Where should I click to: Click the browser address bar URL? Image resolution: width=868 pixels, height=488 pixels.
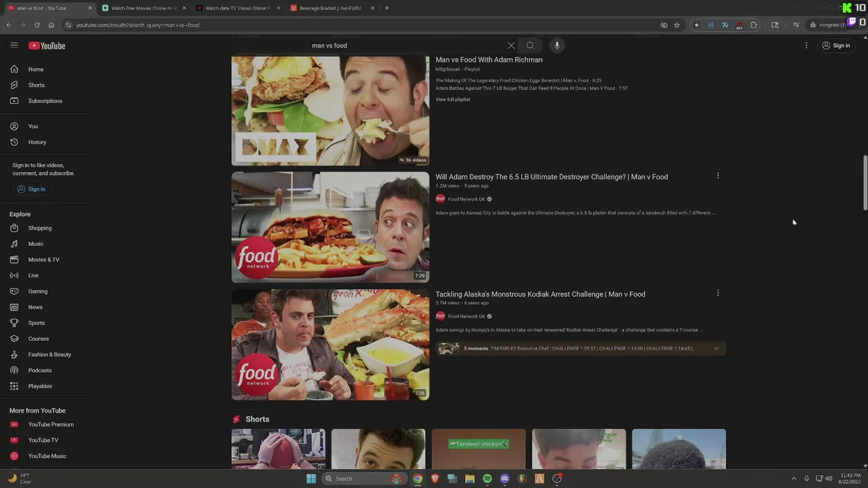pos(138,25)
